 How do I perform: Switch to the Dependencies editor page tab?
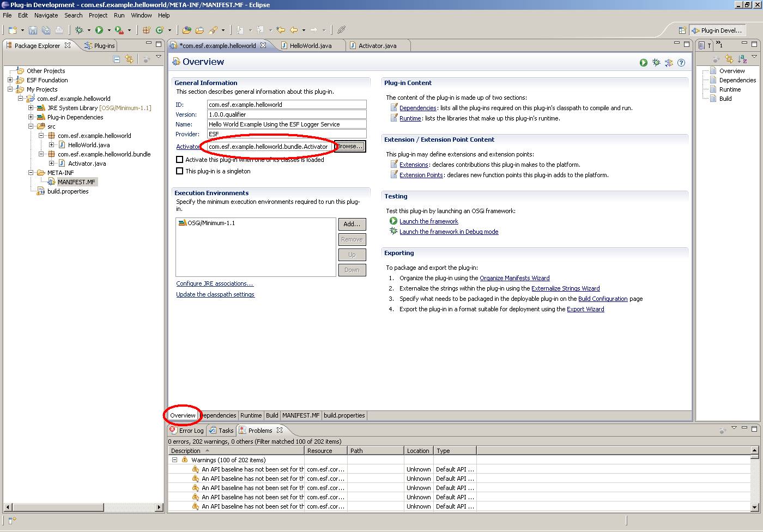click(219, 415)
